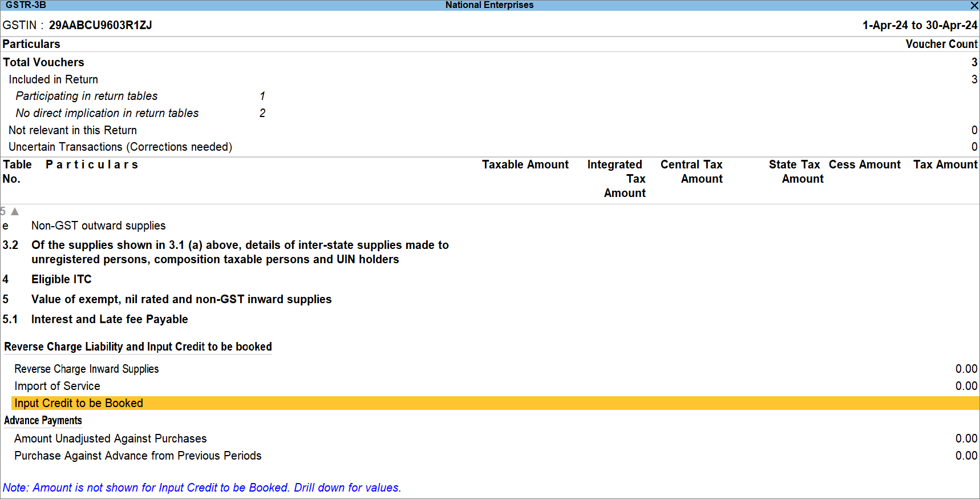Expand table 4 Eligible ITC

61,279
